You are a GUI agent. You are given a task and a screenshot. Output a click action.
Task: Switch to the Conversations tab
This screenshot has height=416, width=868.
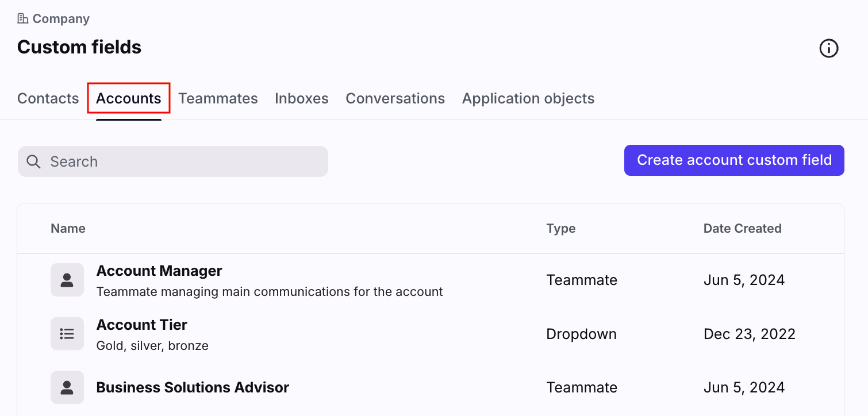[395, 99]
